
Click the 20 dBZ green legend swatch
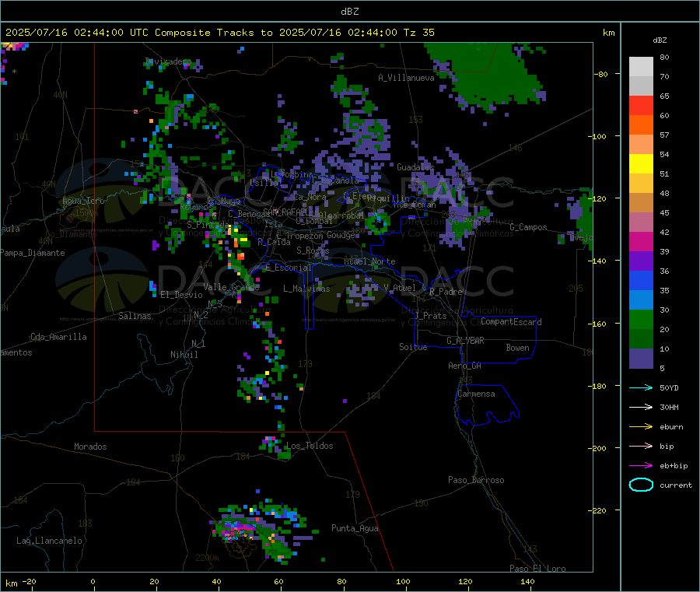[641, 319]
